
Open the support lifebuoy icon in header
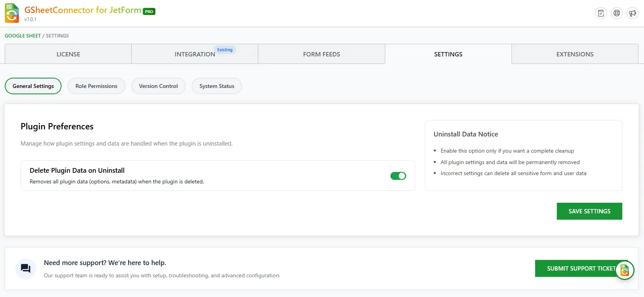click(x=617, y=13)
